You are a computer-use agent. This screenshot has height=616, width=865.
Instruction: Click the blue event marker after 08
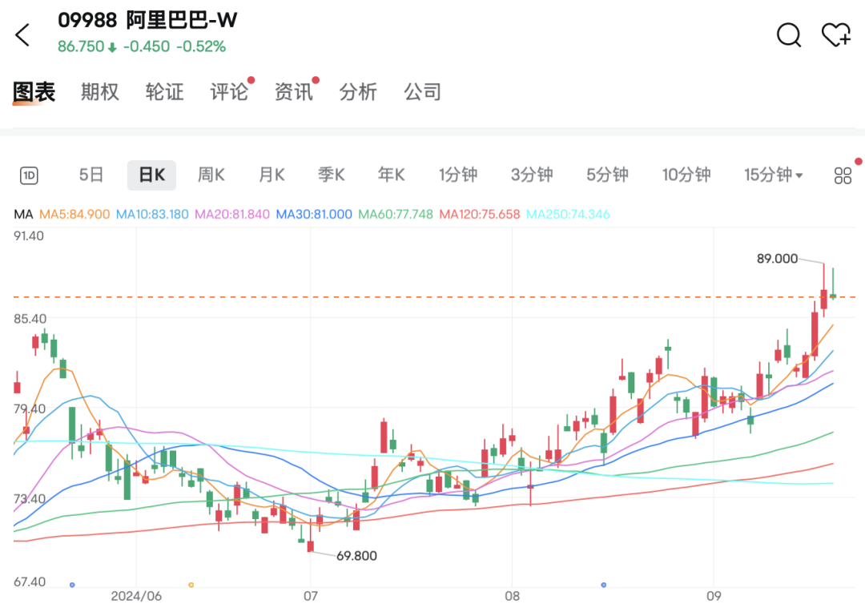coord(604,585)
